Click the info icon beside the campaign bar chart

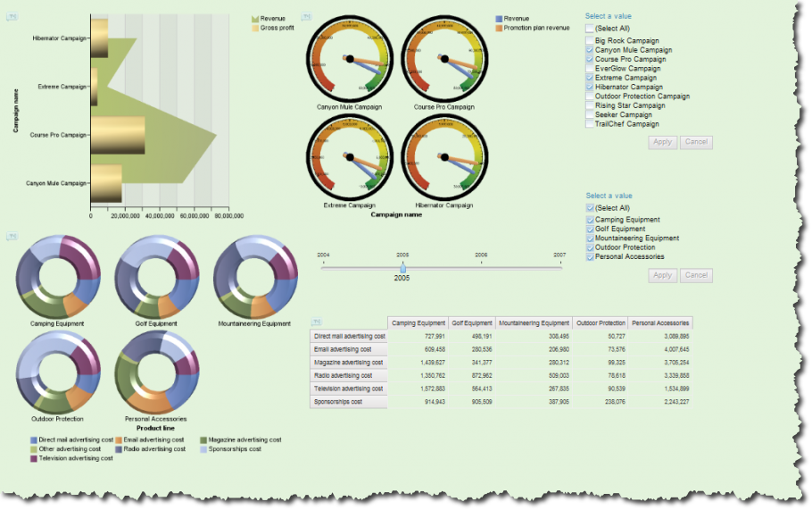(12, 17)
